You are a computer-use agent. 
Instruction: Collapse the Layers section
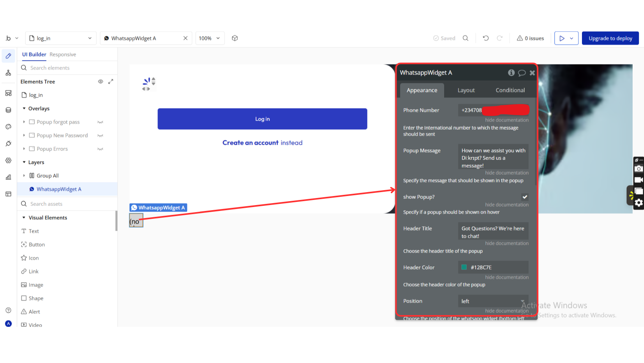pos(24,162)
